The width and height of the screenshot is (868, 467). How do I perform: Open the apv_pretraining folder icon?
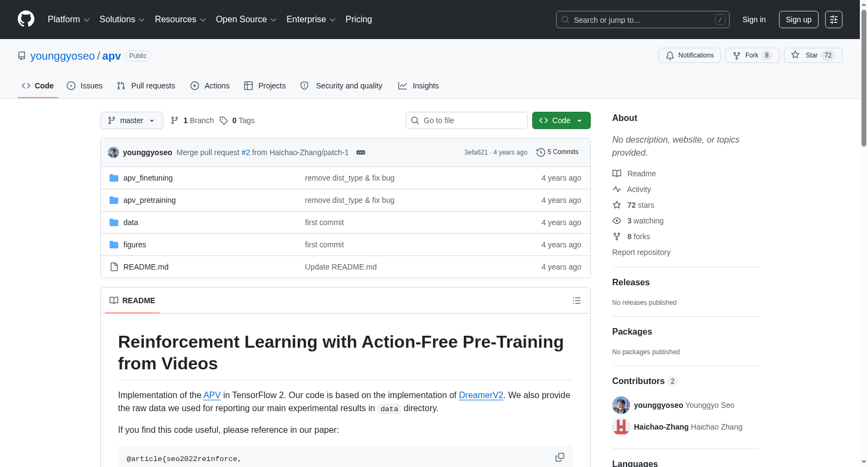(x=114, y=200)
